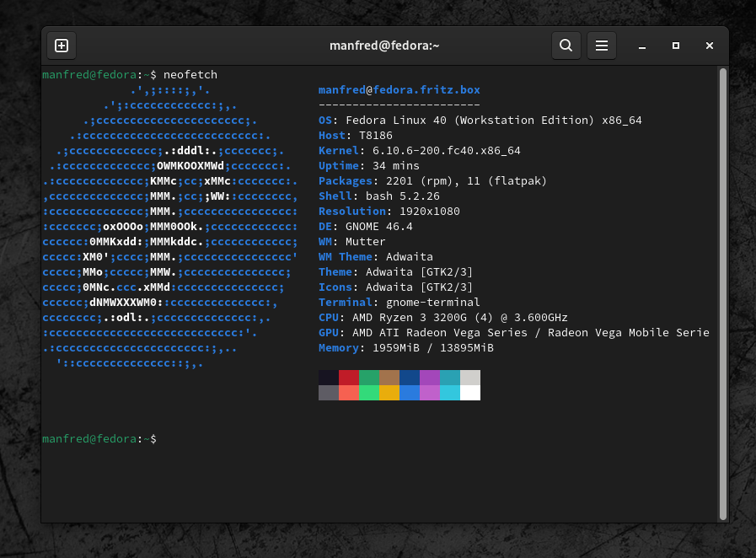The image size is (756, 558).
Task: Minimize the terminal window
Action: (x=642, y=46)
